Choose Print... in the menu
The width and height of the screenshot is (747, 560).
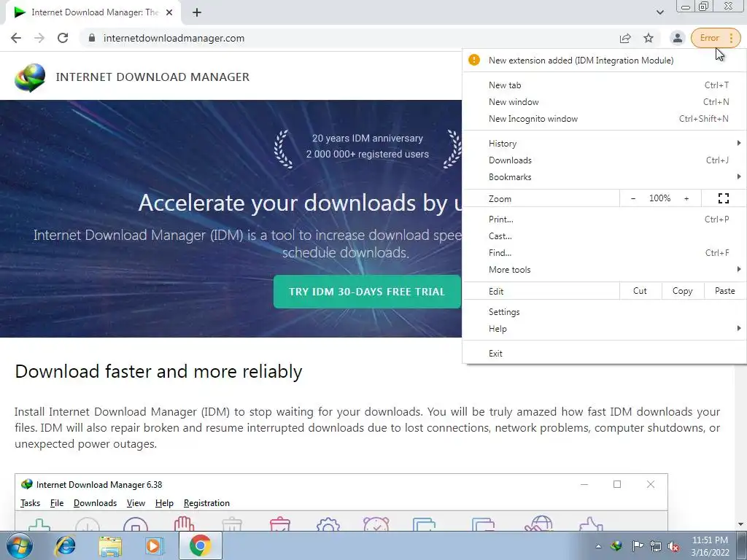604,219
